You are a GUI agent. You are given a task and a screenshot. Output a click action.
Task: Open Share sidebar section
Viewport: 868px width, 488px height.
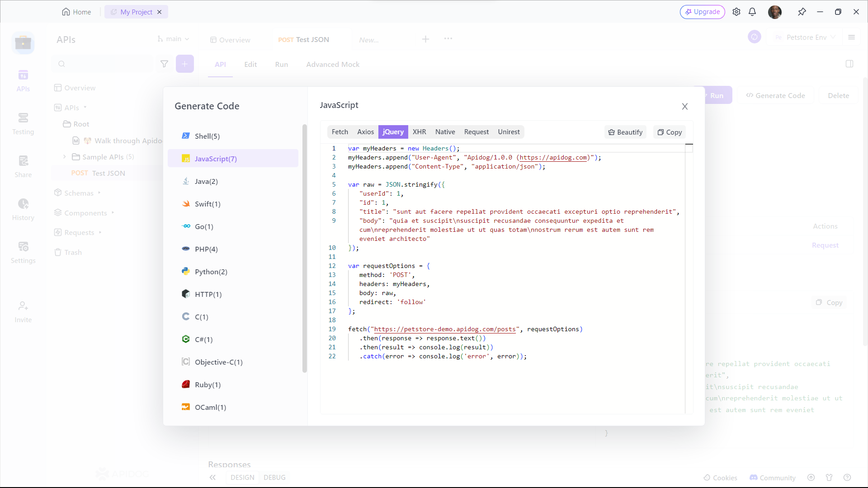tap(23, 167)
